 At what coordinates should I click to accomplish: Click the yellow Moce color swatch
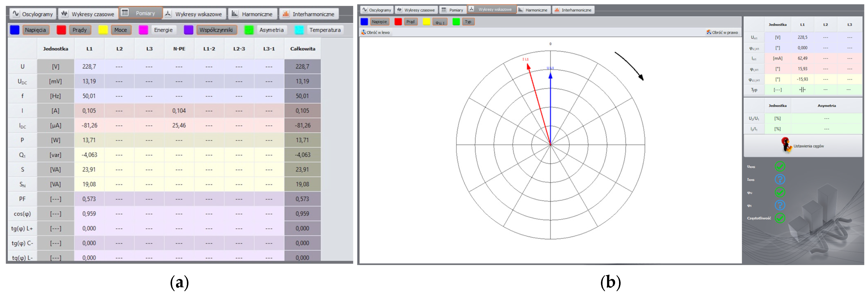[103, 30]
